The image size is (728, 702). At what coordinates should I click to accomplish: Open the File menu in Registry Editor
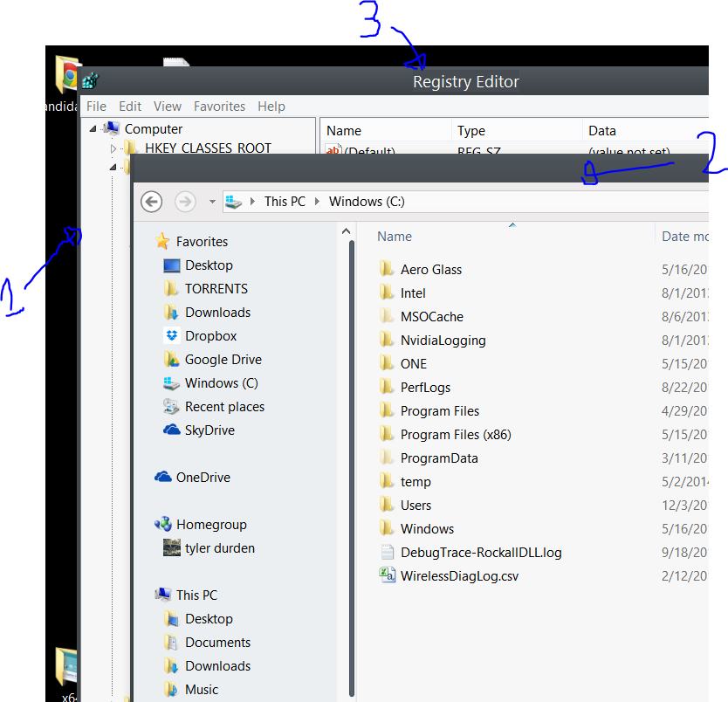tap(97, 107)
